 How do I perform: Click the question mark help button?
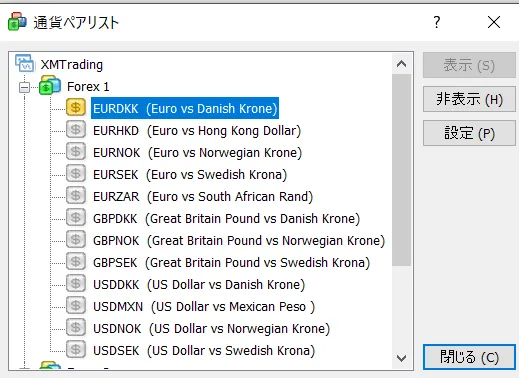tap(437, 22)
